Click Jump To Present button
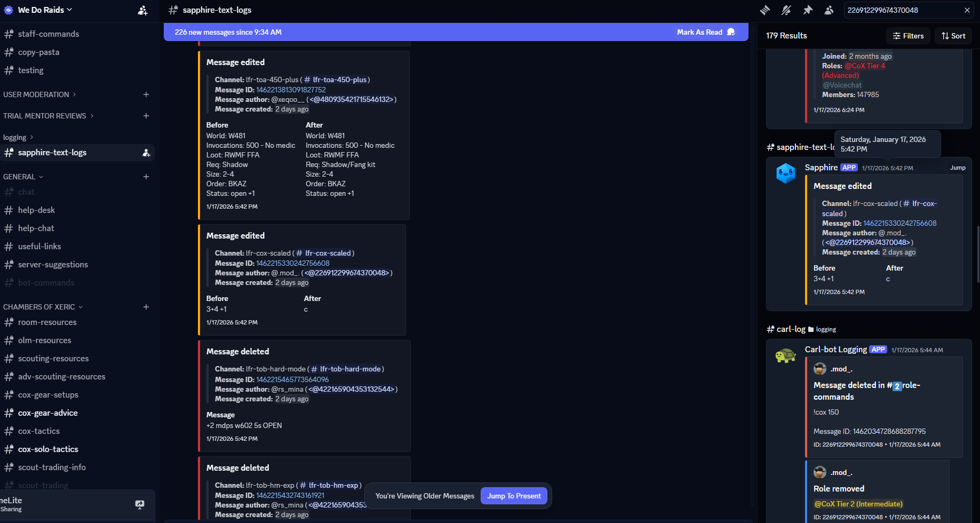Screen dimensions: 980x523 point(514,496)
